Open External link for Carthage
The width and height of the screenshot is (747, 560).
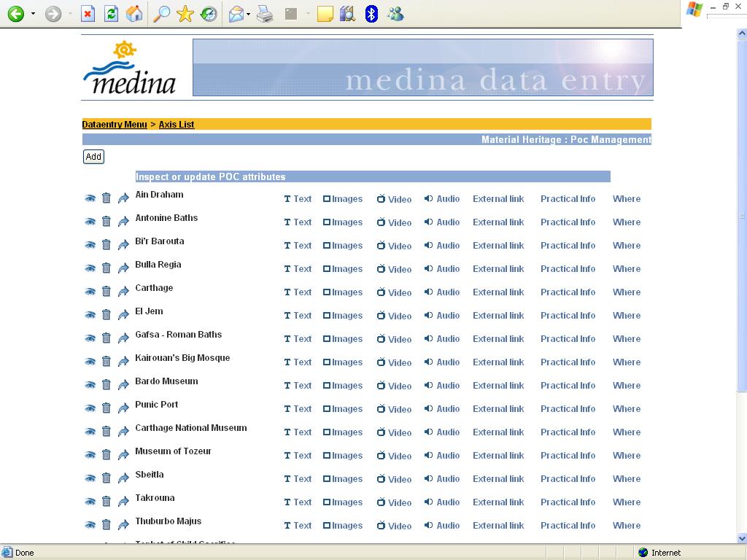[x=498, y=292]
